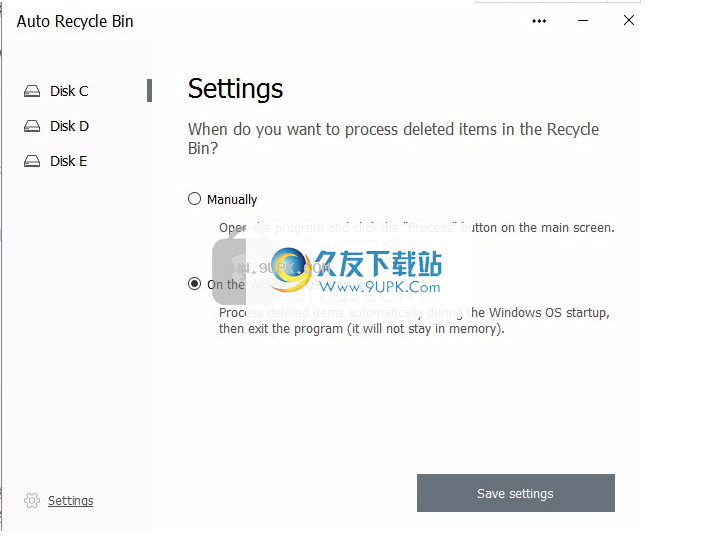Image resolution: width=718 pixels, height=541 pixels.
Task: Close the Auto Recycle Bin window
Action: [x=629, y=20]
